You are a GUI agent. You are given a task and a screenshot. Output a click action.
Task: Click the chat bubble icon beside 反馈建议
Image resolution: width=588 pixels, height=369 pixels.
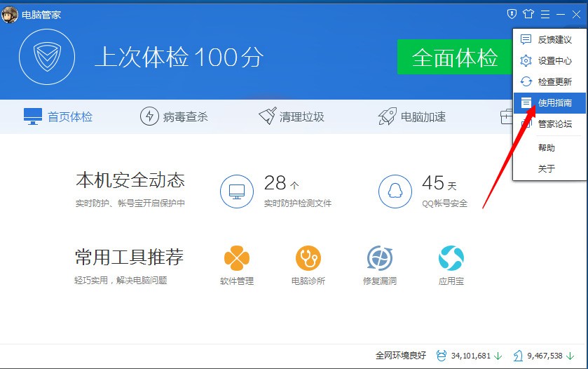click(x=526, y=39)
